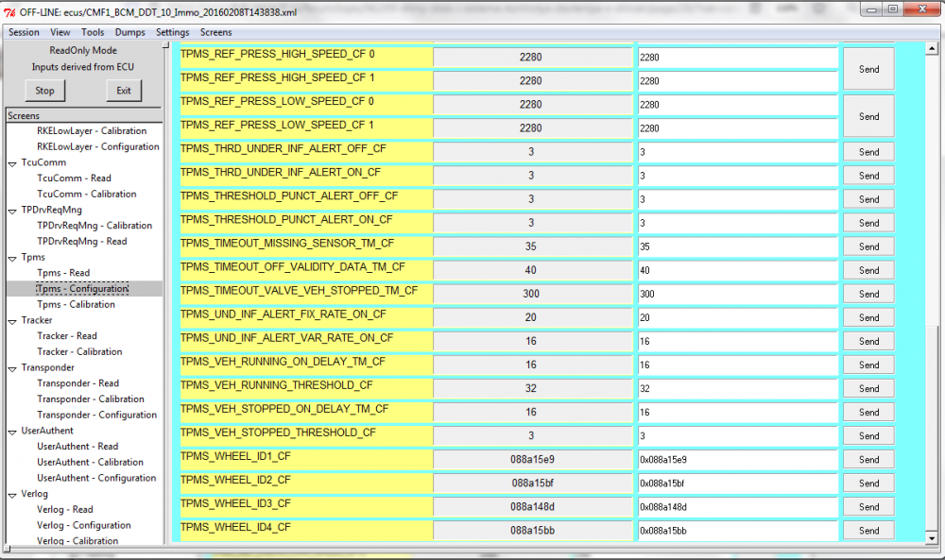
Task: Click the scrollbar down arrow
Action: coord(932,539)
